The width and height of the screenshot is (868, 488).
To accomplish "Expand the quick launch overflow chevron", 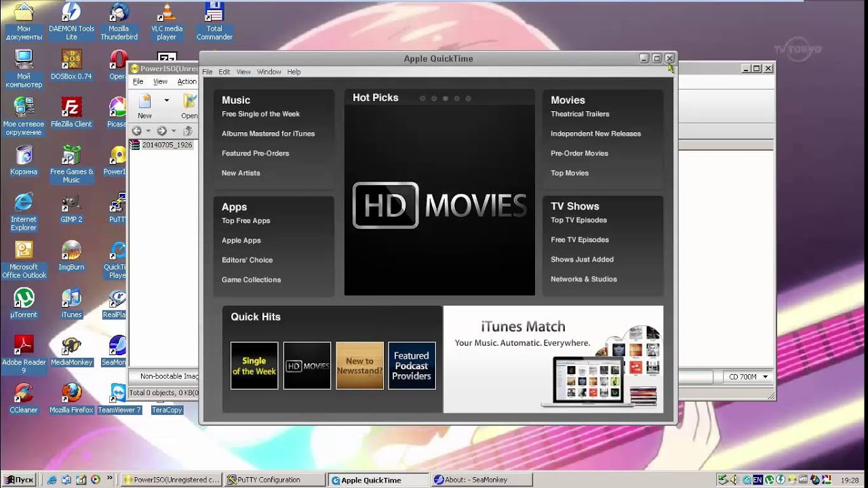I will 108,480.
